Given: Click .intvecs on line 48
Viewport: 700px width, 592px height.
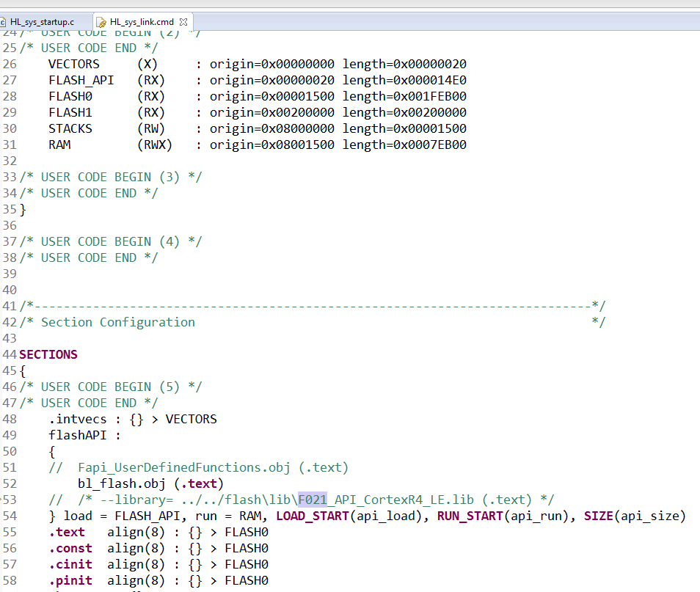Looking at the screenshot, I should [78, 419].
